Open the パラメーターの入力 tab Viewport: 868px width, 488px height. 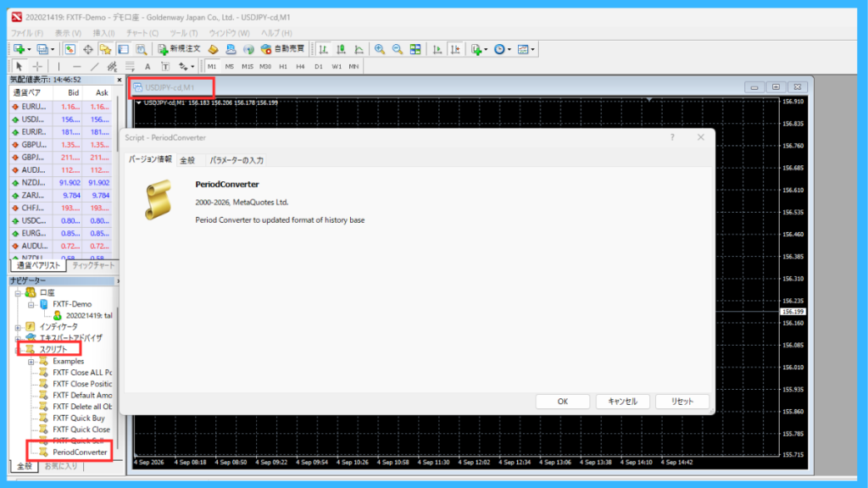click(x=236, y=160)
